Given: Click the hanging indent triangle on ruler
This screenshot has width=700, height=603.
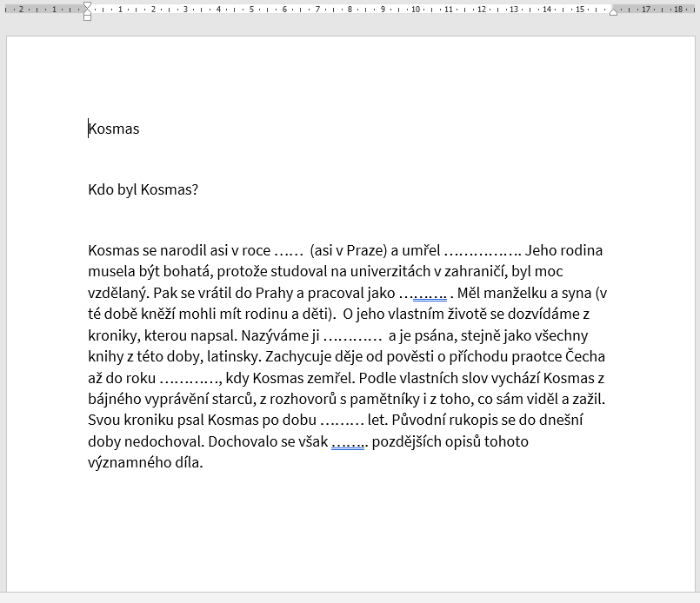Looking at the screenshot, I should (x=87, y=11).
